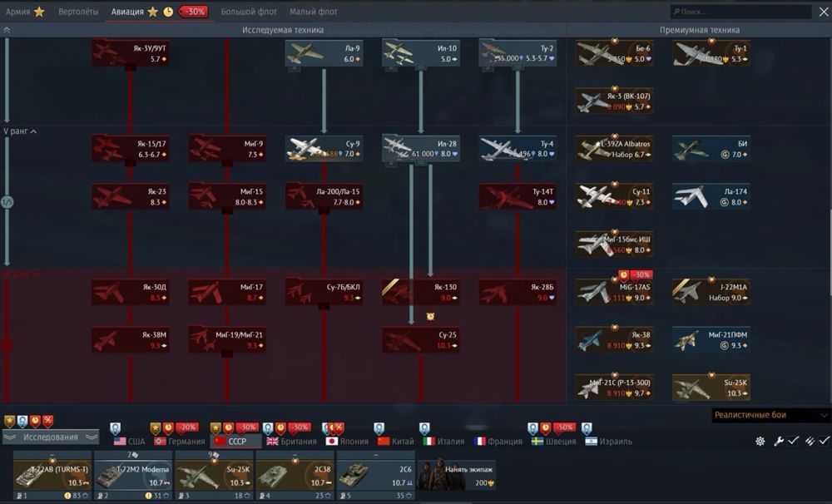Select the Ил-10 aircraft card

click(421, 53)
